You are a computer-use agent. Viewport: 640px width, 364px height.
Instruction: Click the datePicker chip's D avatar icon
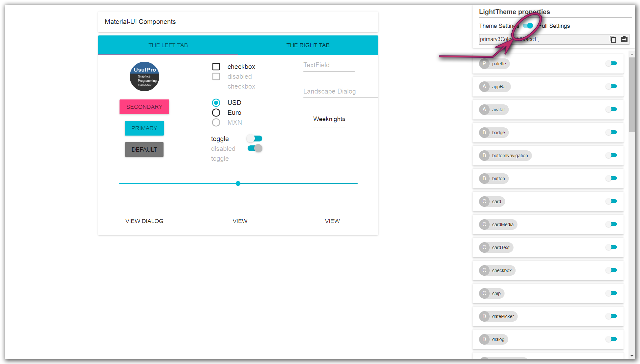[x=484, y=316]
